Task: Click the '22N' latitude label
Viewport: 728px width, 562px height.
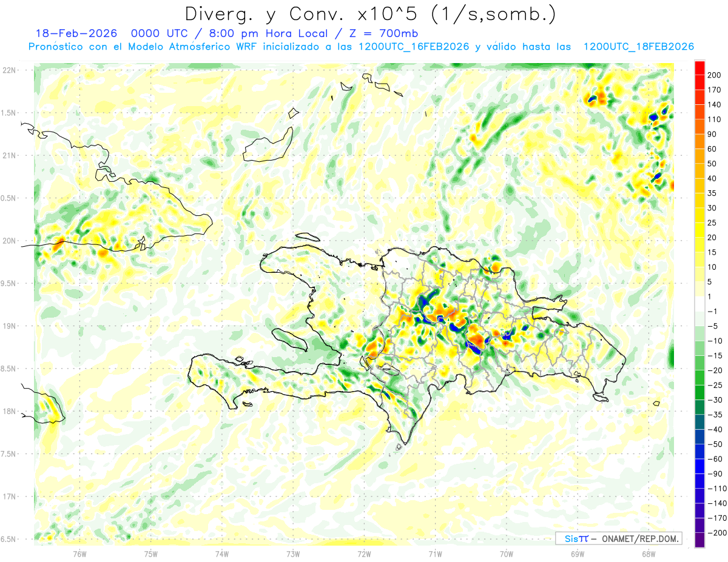Action: pos(9,70)
